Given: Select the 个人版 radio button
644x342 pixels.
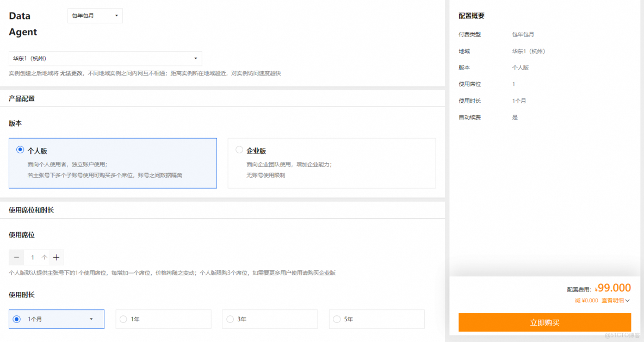Looking at the screenshot, I should (x=20, y=149).
